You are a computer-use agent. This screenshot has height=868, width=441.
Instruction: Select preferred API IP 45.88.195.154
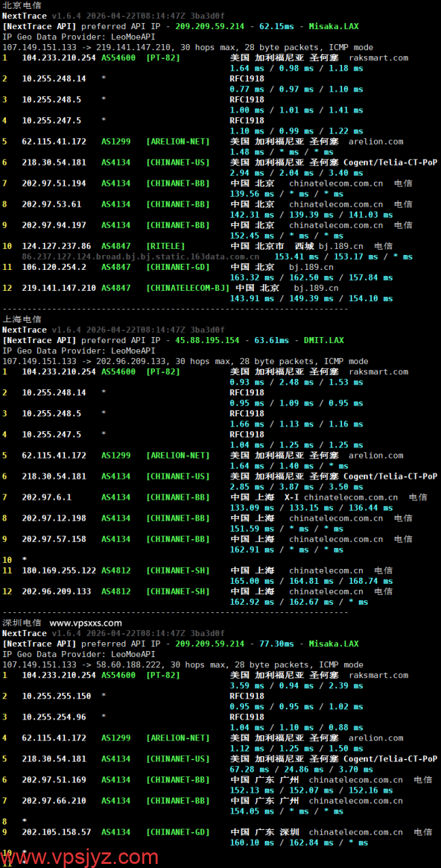pos(207,340)
